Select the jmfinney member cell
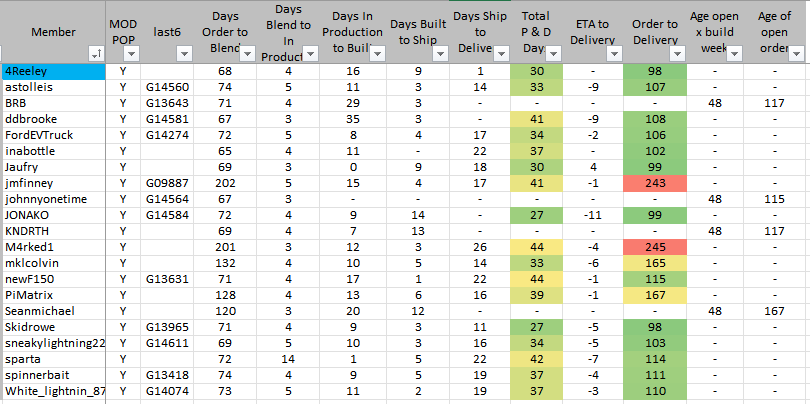This screenshot has height=404, width=810. 53,183
